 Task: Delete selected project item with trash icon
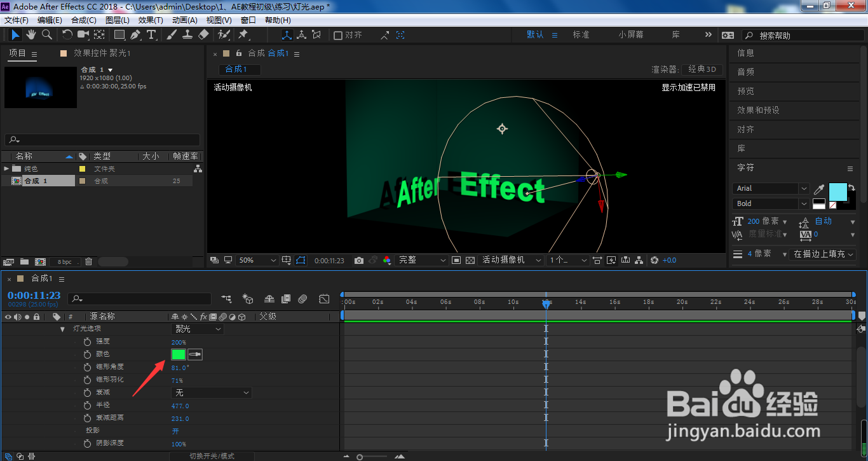[x=89, y=261]
